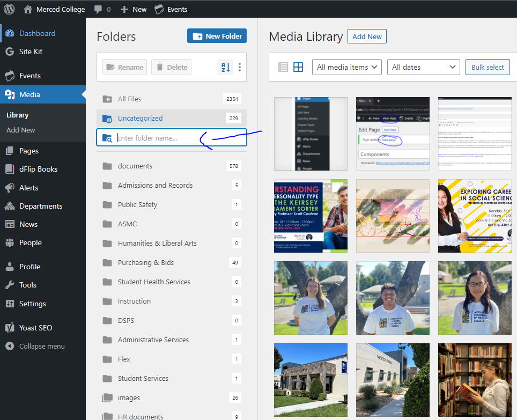
Task: Click the News sidebar icon
Action: coord(10,224)
